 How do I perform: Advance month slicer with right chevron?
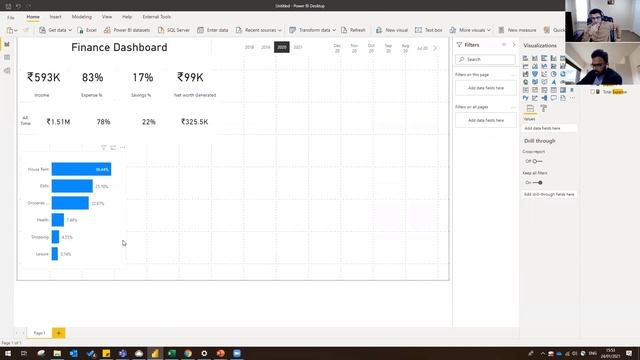[435, 48]
